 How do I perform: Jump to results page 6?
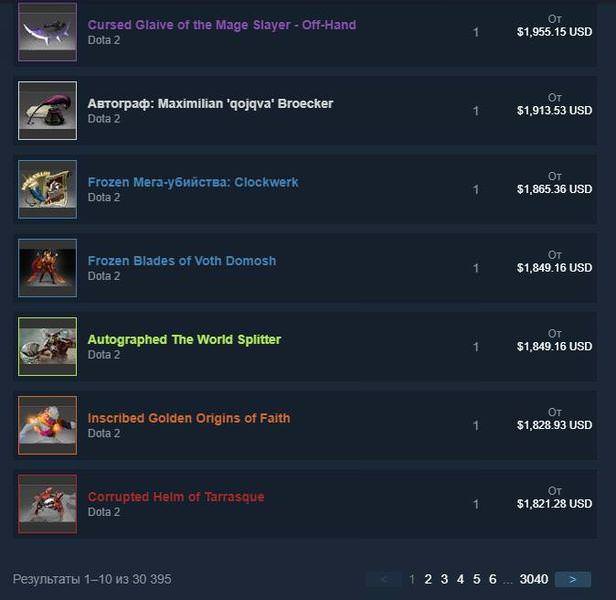click(x=493, y=579)
